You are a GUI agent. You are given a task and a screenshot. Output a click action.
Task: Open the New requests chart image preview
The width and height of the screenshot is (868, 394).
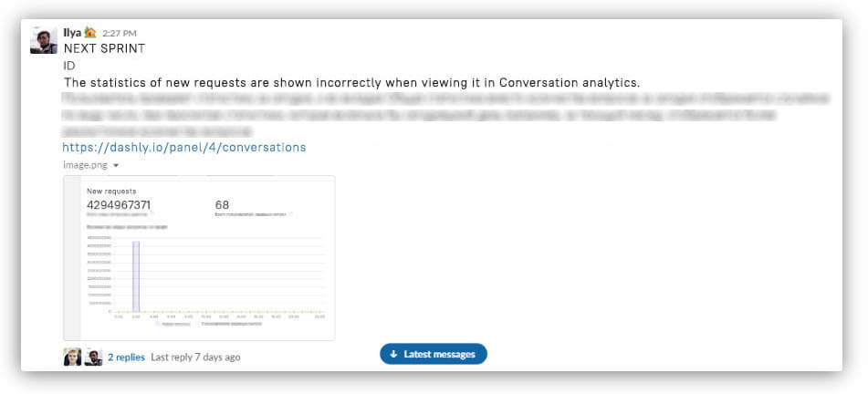pos(199,258)
